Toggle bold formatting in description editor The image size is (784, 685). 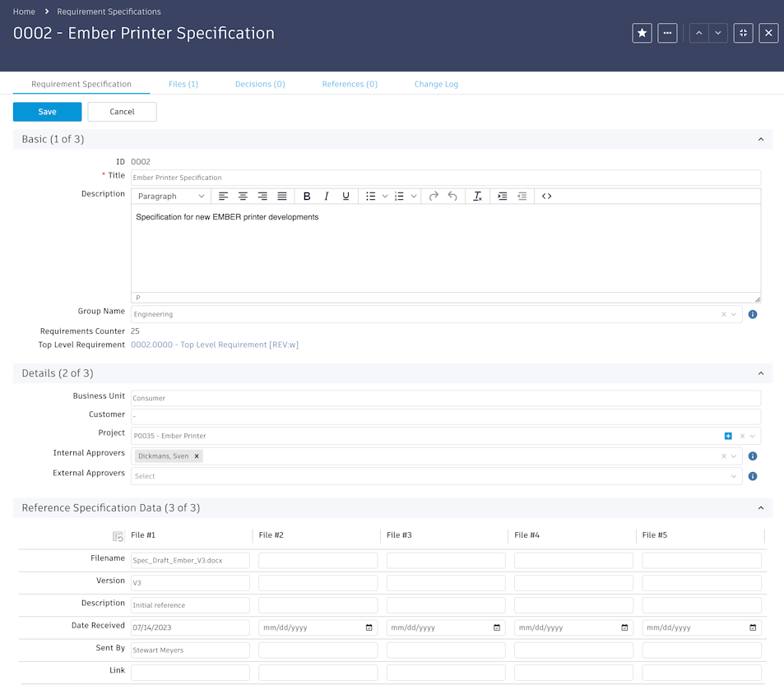[307, 197]
